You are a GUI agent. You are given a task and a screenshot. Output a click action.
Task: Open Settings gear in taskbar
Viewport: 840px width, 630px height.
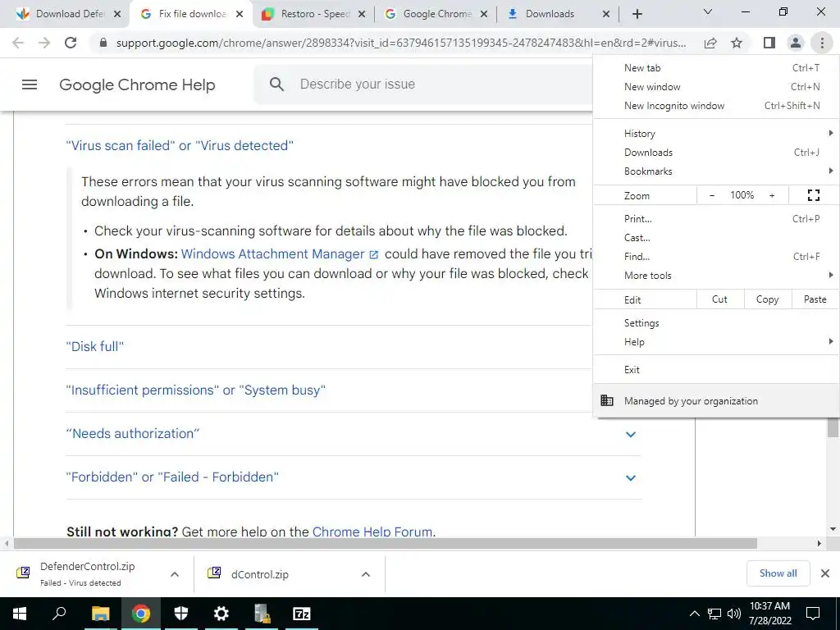[x=221, y=614]
